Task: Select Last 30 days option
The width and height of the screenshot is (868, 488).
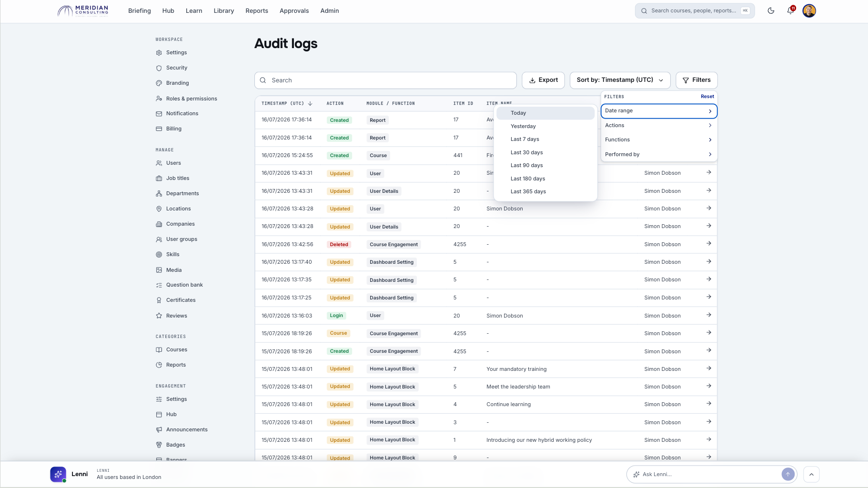Action: tap(545, 152)
